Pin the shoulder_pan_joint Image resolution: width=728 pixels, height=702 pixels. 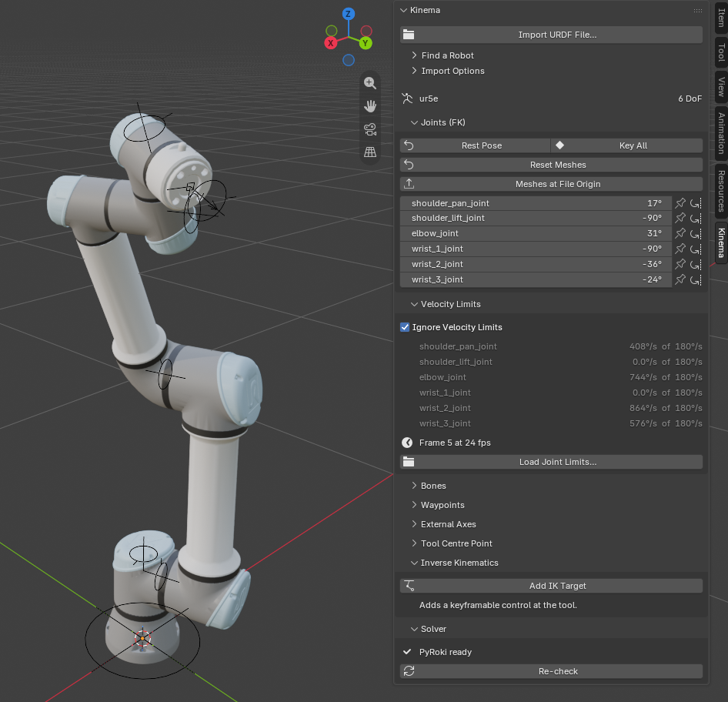point(680,203)
